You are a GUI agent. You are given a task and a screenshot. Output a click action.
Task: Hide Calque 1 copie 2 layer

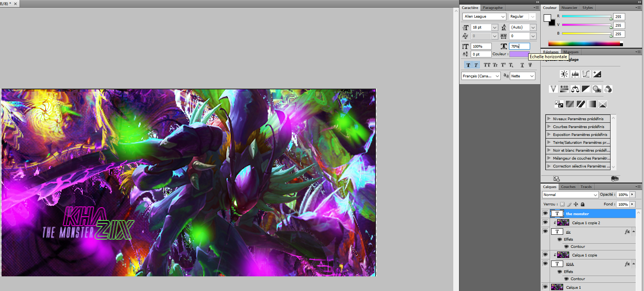(545, 222)
